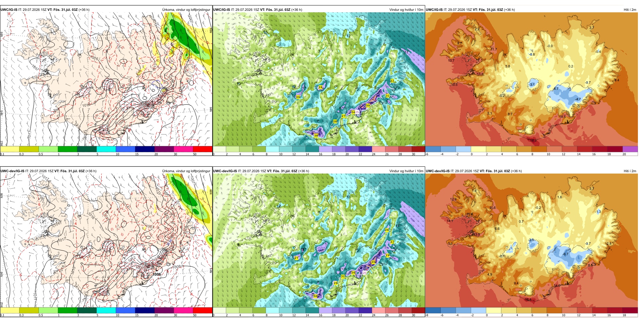Screen dimensions: 644x322
Task: Click the 'Hiti í 2m' title of UWC/IG-IS panel
Action: (630, 9)
